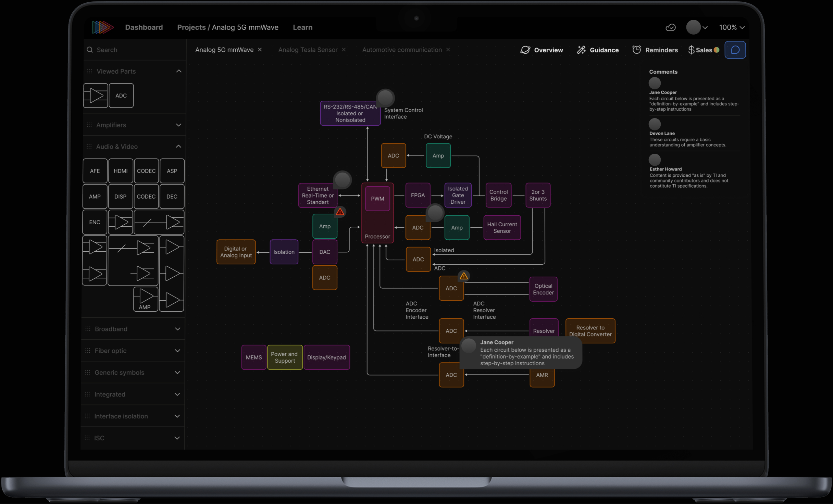
Task: Select the Isolated Gate Driver block
Action: point(458,195)
